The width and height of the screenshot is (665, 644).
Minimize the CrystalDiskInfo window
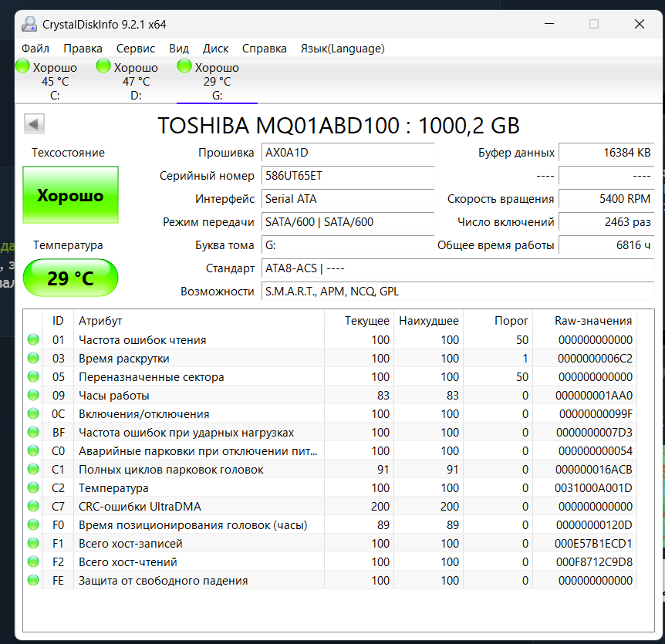pos(549,24)
